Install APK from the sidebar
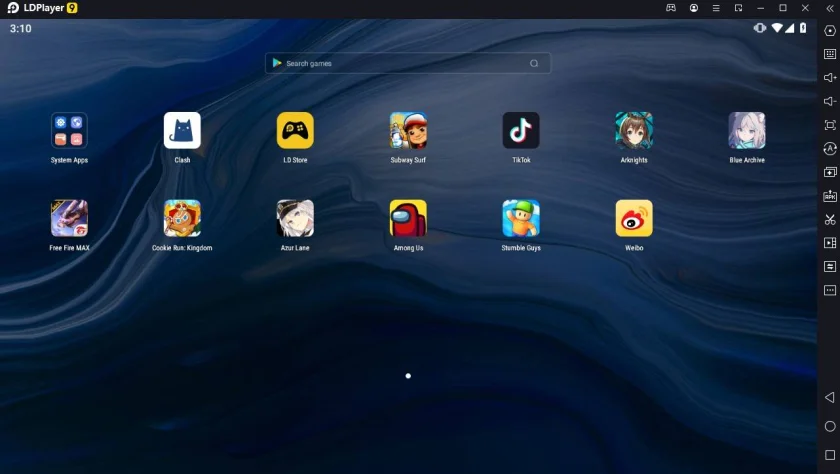 [830, 196]
